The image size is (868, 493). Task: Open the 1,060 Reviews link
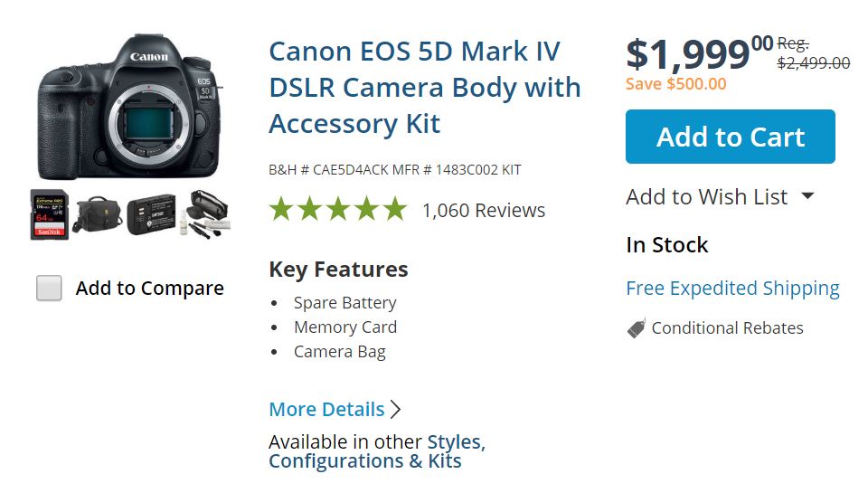point(484,210)
